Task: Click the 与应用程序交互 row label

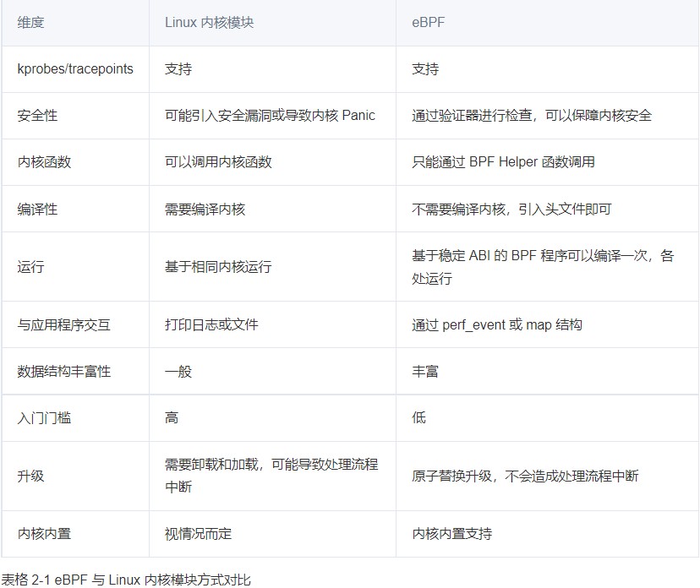Action: [51, 324]
